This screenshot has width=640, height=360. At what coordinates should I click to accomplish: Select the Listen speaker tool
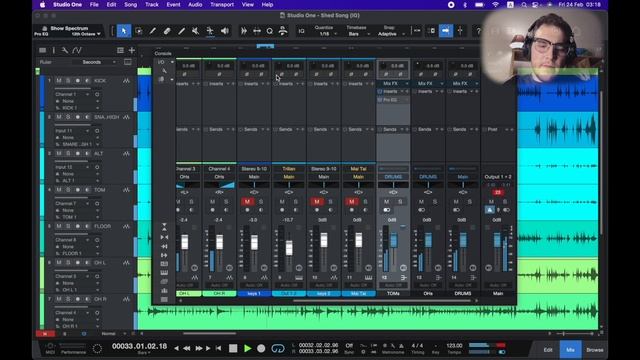tap(224, 31)
